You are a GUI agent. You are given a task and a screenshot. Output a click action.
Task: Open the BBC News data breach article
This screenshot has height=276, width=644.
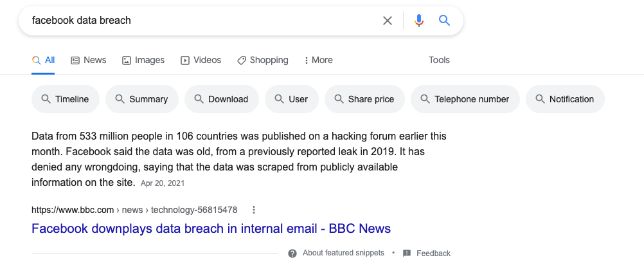click(211, 228)
